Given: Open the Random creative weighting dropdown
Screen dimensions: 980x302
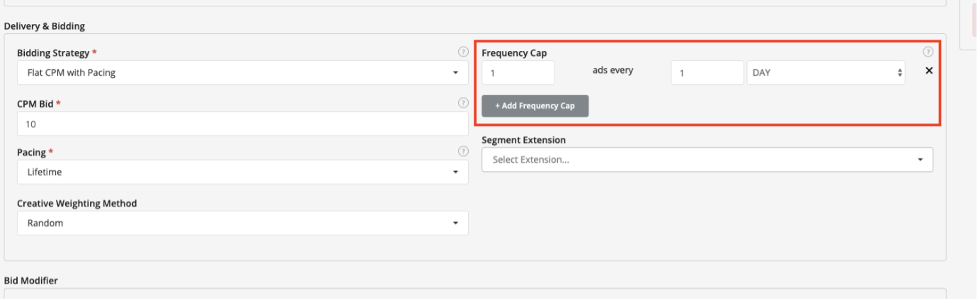Looking at the screenshot, I should pos(243,223).
